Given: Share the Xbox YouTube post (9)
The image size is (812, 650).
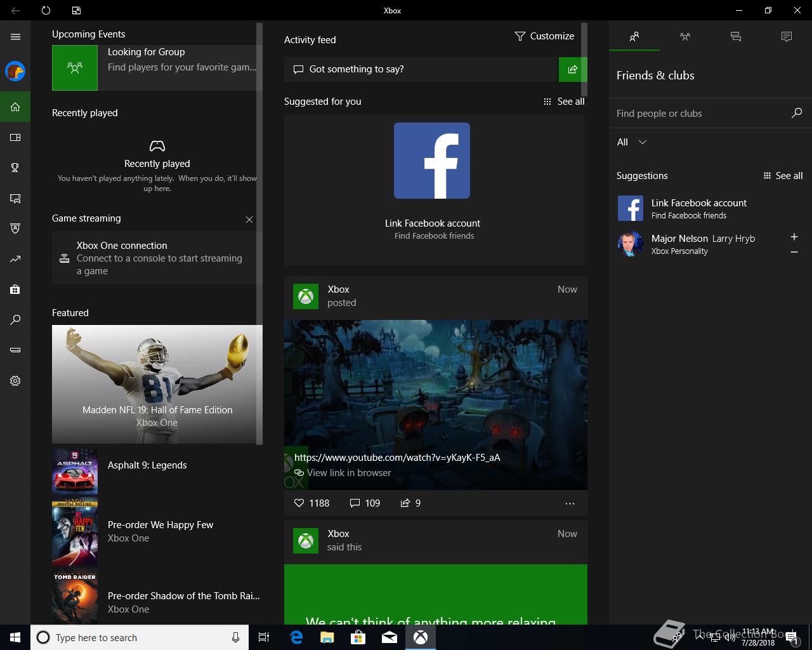Looking at the screenshot, I should [410, 503].
